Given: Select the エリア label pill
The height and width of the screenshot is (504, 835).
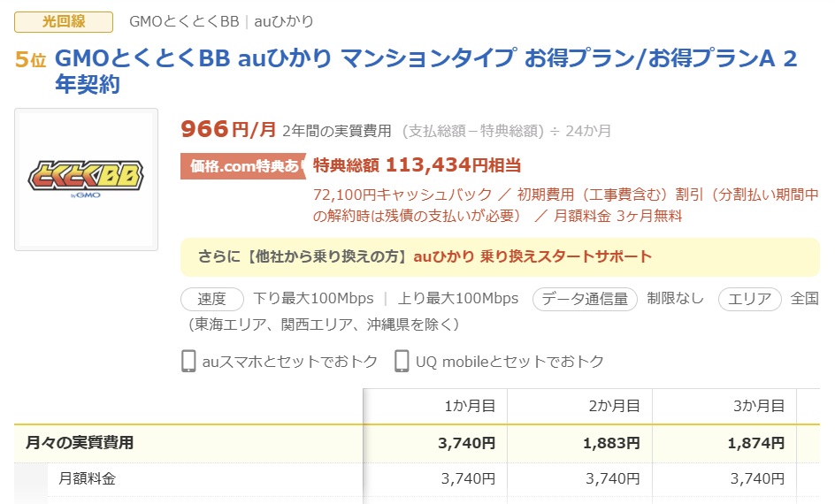Looking at the screenshot, I should pos(750,299).
